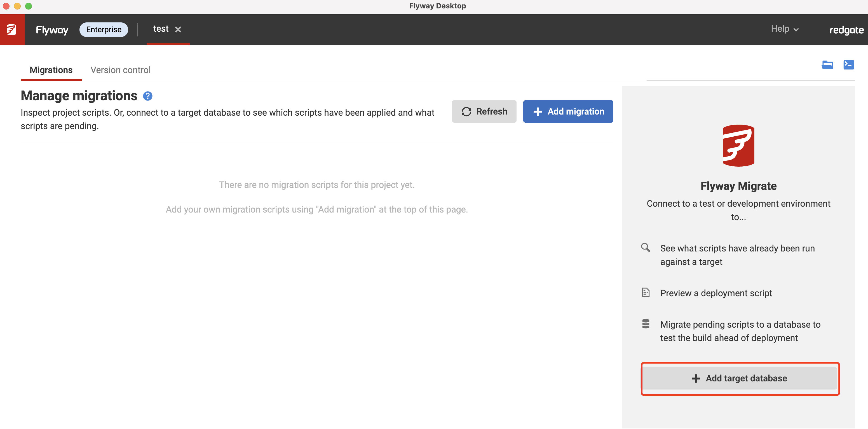This screenshot has height=429, width=868.
Task: Open the command line terminal icon
Action: [x=848, y=65]
